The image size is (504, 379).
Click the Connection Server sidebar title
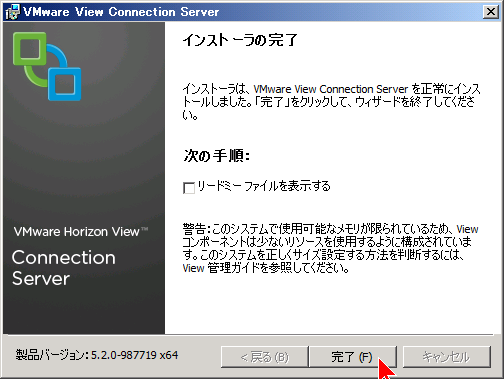(x=64, y=268)
